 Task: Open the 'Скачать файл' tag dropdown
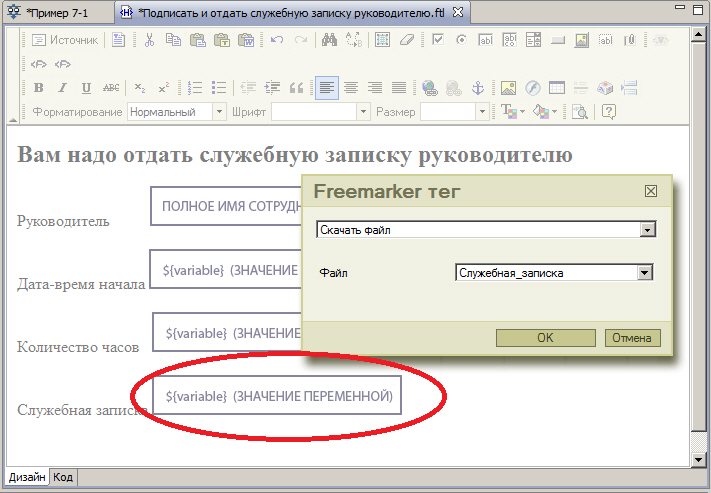[x=648, y=230]
